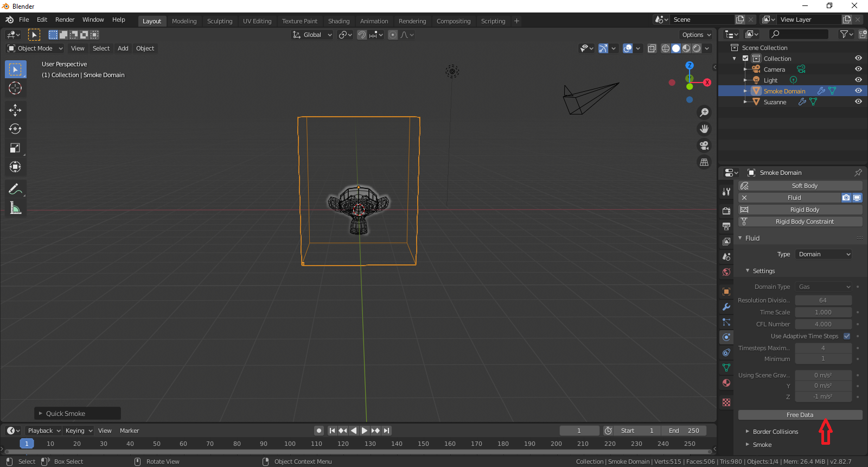Click the Soft Body physics button
The image size is (868, 467).
click(801, 186)
